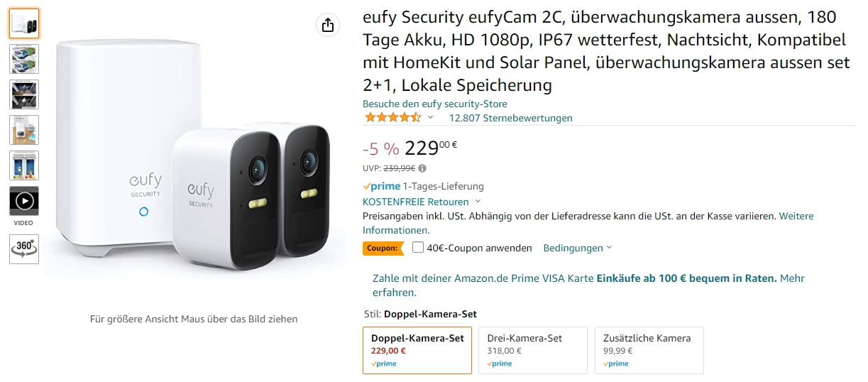Tick the 40€-Coupon anwenden checkbox
The image size is (868, 382).
418,248
